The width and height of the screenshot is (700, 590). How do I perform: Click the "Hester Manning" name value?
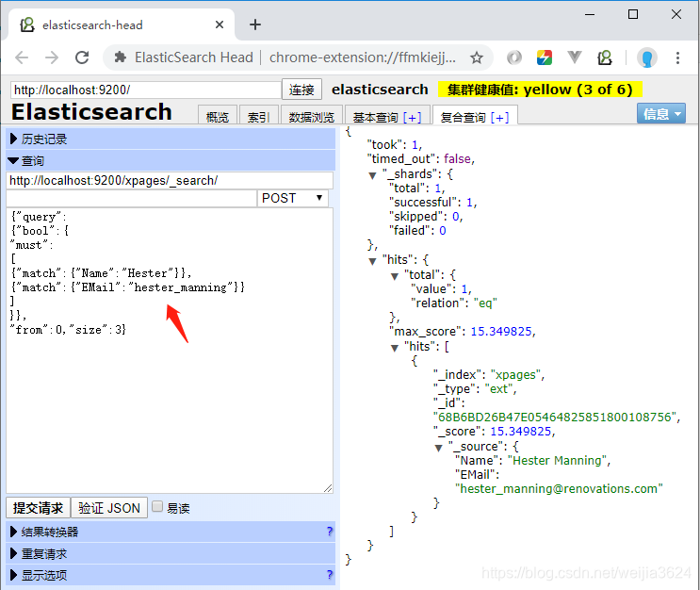click(558, 461)
